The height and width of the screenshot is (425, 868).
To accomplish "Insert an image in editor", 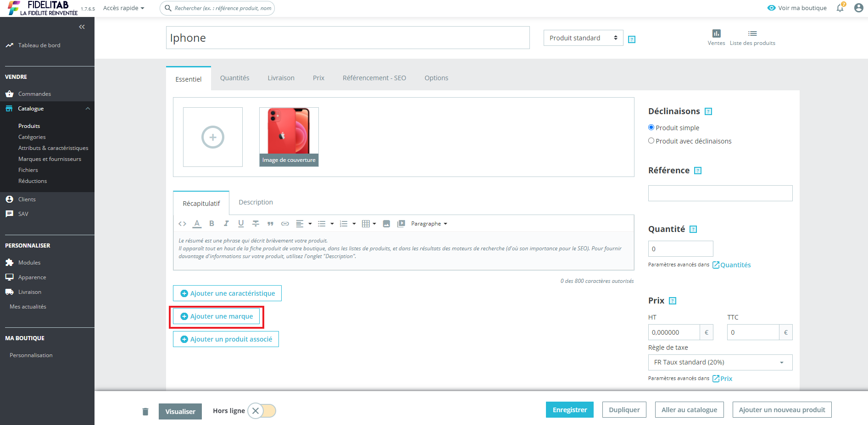I will pyautogui.click(x=386, y=224).
